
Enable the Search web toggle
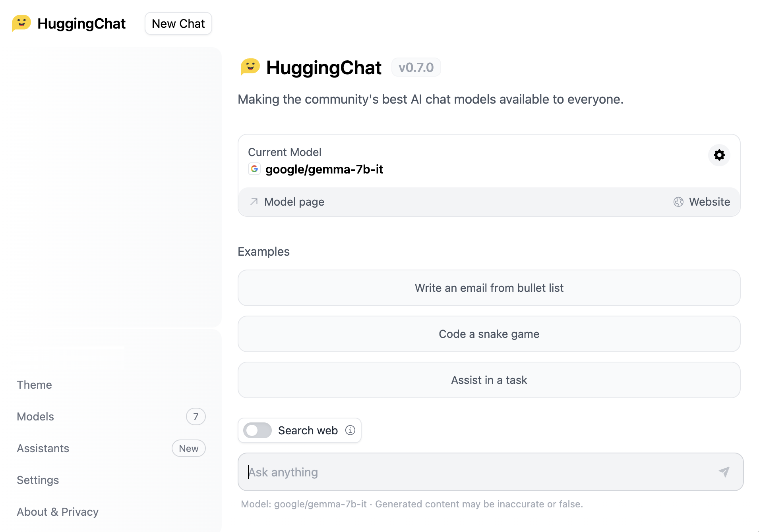pos(258,430)
